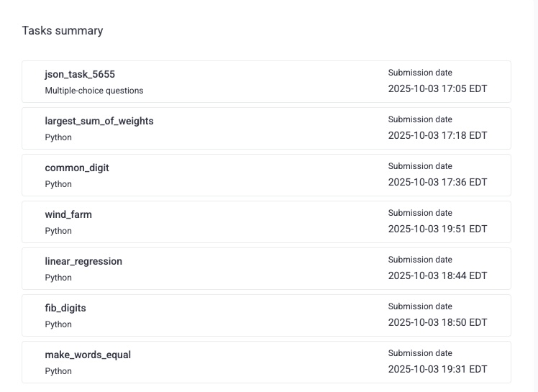Click Submission date label in linear_regression row

420,260
